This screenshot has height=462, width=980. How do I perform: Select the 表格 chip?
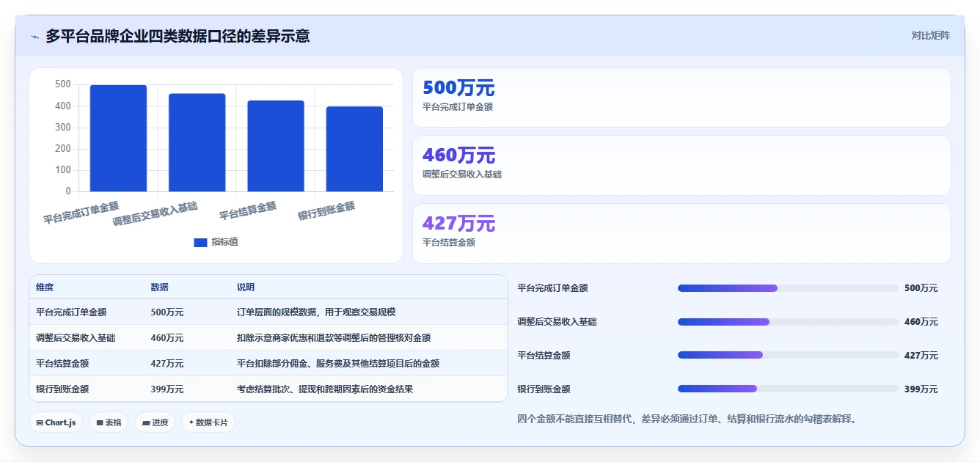pos(109,422)
